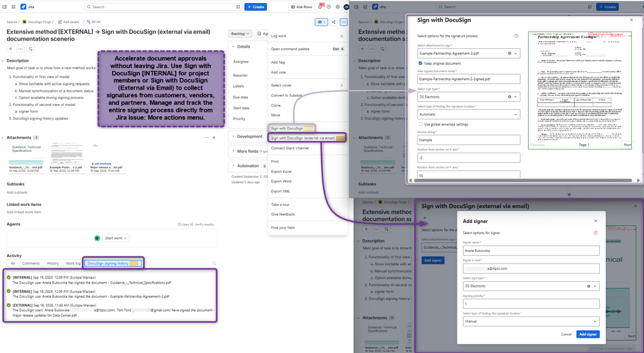Click Cancel in the Add signer dialog
This screenshot has height=353, width=644.
coord(566,335)
